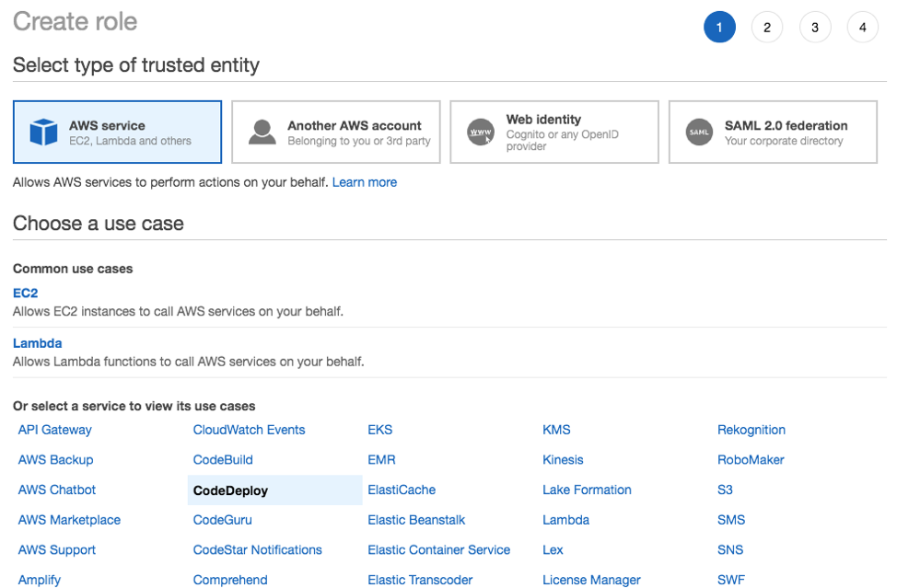
Task: Select AWS Marketplace service
Action: (69, 520)
